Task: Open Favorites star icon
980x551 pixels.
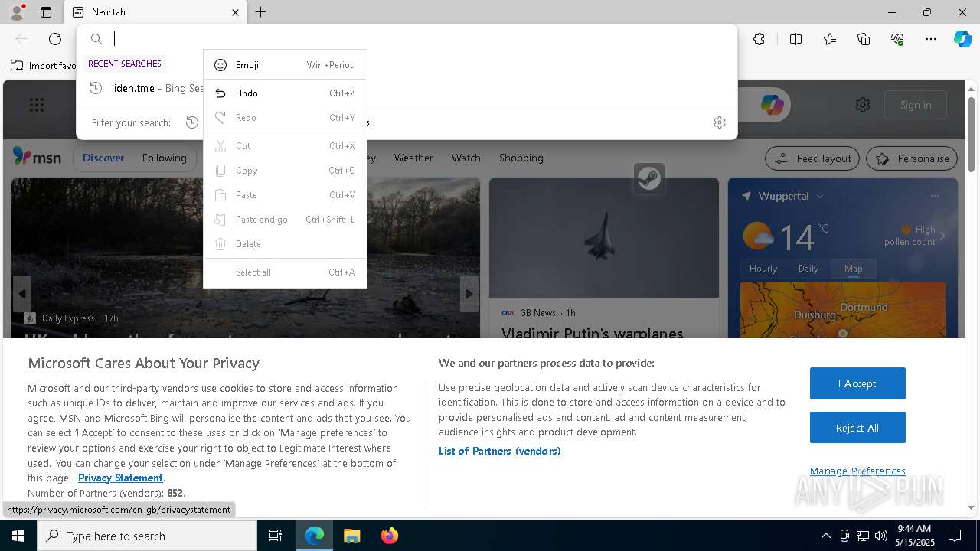Action: [830, 39]
